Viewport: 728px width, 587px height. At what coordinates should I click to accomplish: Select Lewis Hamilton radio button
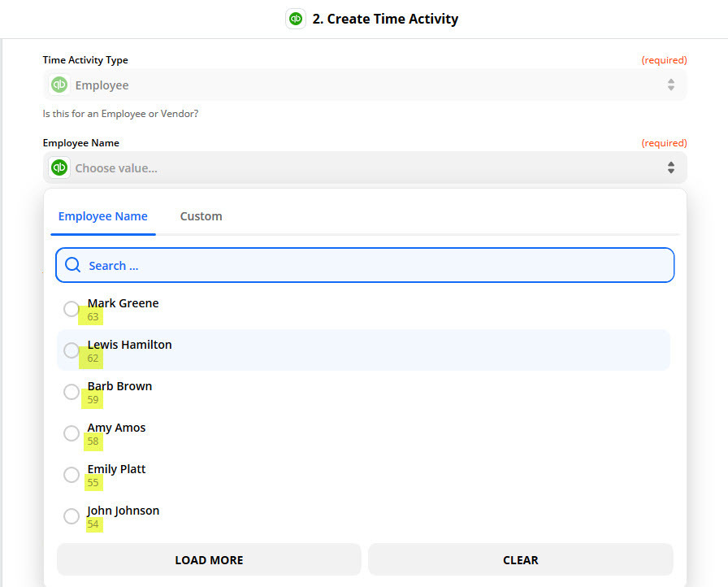71,350
